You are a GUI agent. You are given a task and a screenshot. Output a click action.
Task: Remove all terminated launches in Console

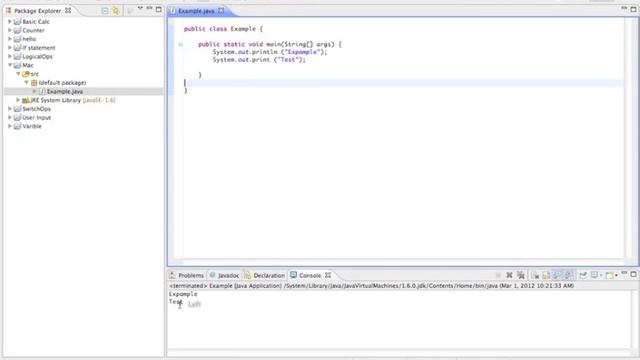coord(521,276)
